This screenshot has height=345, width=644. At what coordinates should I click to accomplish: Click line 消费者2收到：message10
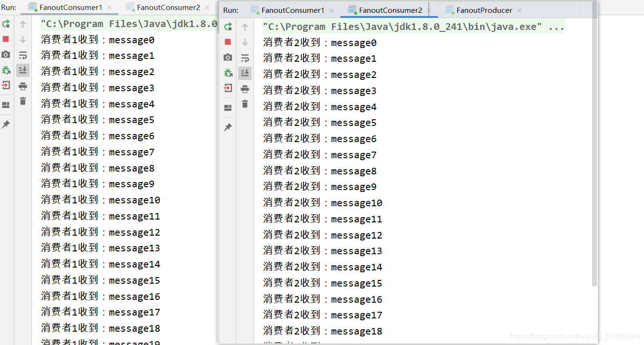coord(322,203)
